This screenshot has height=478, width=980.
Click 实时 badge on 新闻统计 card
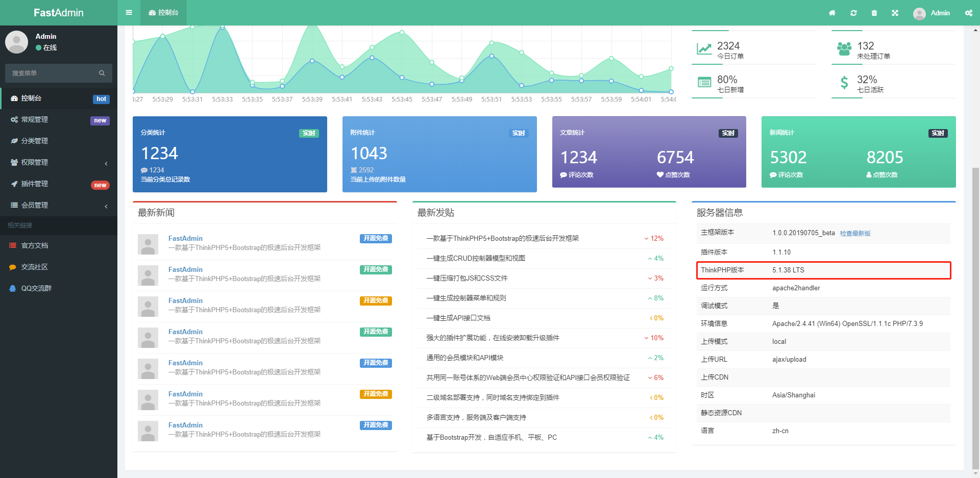938,133
